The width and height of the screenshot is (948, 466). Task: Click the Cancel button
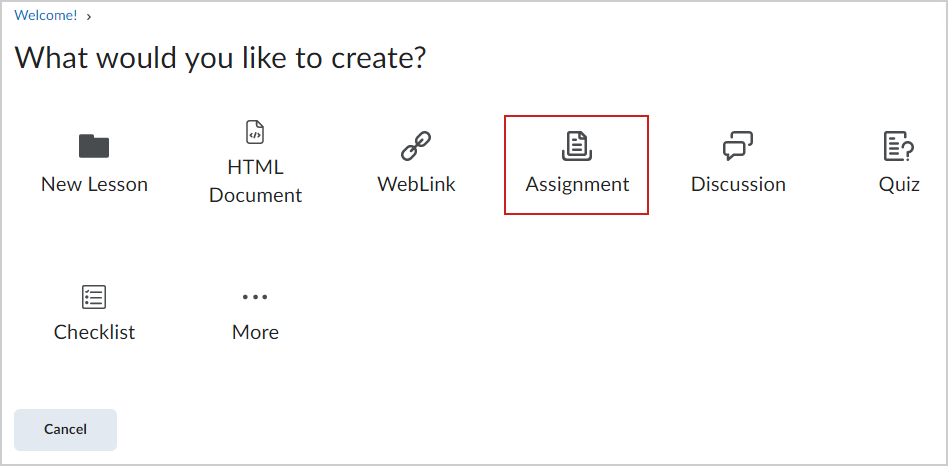(x=65, y=430)
